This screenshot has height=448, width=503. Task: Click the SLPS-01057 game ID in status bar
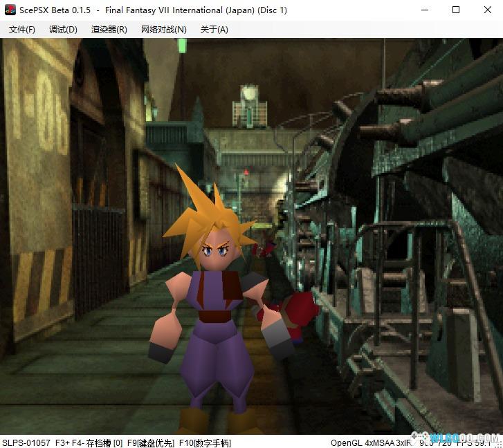26,442
